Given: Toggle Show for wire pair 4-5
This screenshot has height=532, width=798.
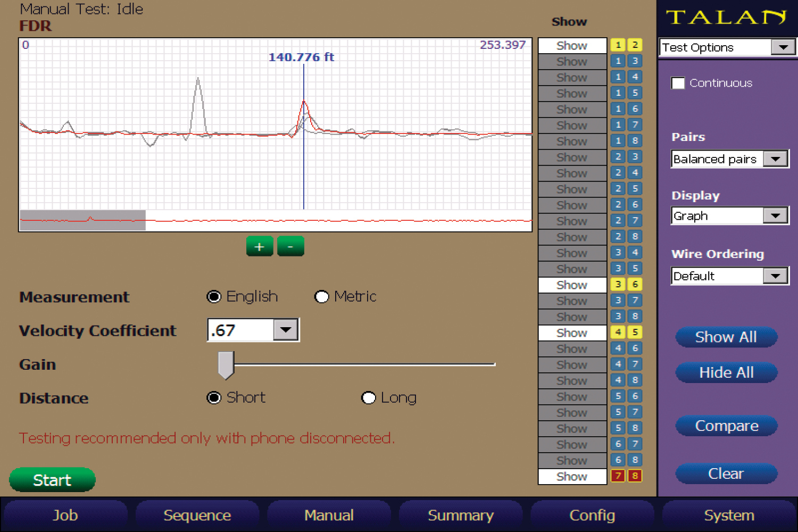Looking at the screenshot, I should (x=572, y=333).
